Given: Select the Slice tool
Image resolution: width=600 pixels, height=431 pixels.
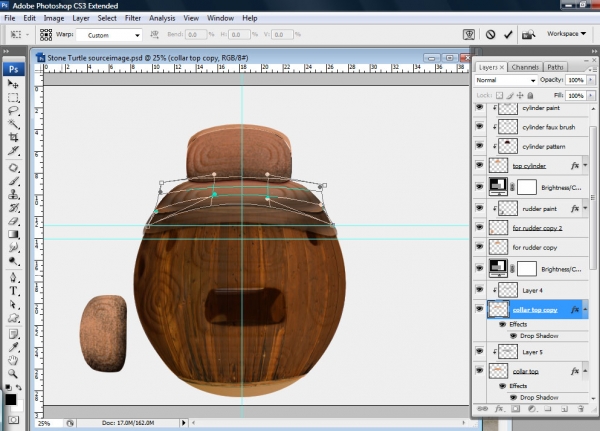Looking at the screenshot, I should (13, 150).
